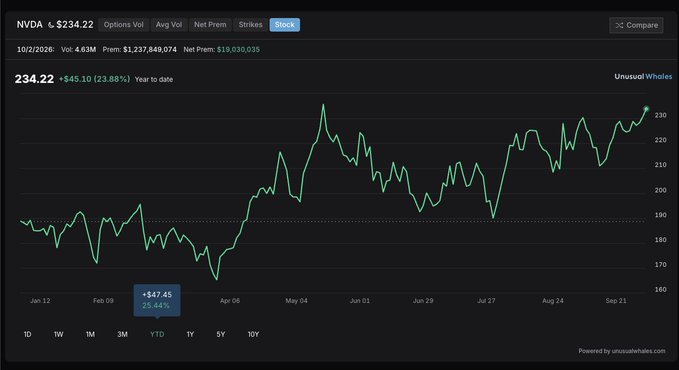Click the 190 y-axis label
679x370 pixels.
pyautogui.click(x=660, y=215)
